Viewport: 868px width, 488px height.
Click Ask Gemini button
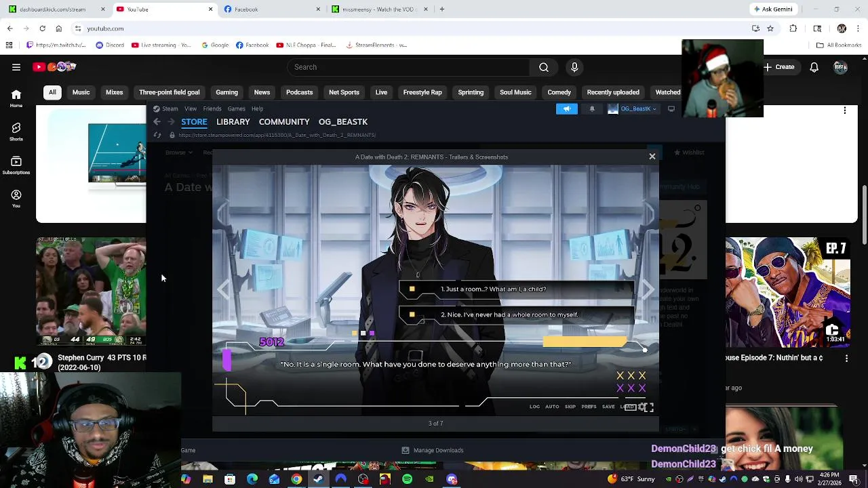[x=774, y=9]
